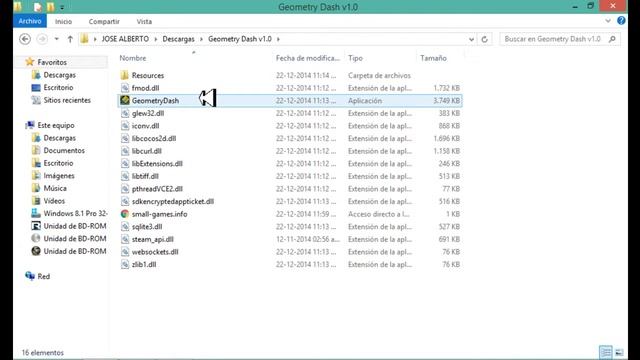Select the fmod.dll file icon

(x=125, y=88)
